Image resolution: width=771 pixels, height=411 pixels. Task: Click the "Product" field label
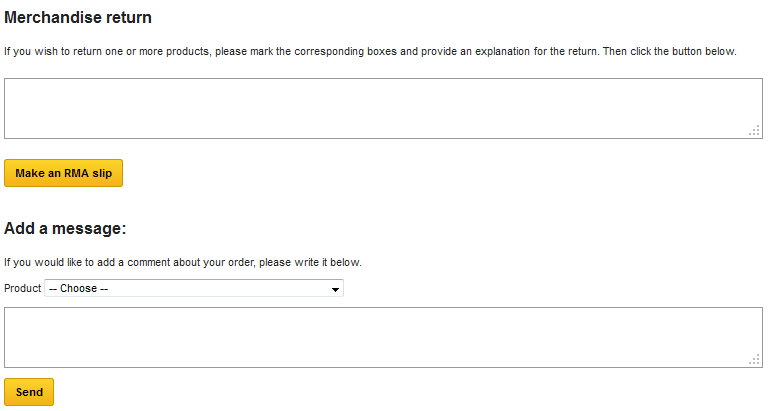(22, 289)
